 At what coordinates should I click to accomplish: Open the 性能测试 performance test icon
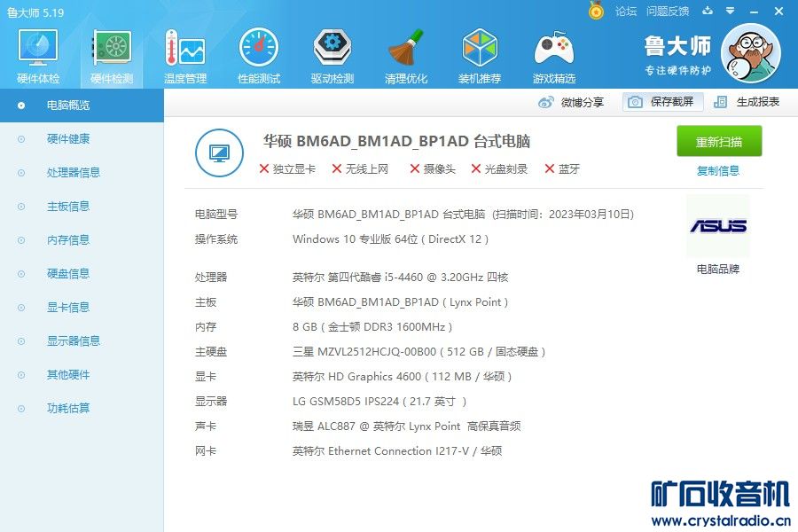pyautogui.click(x=259, y=56)
